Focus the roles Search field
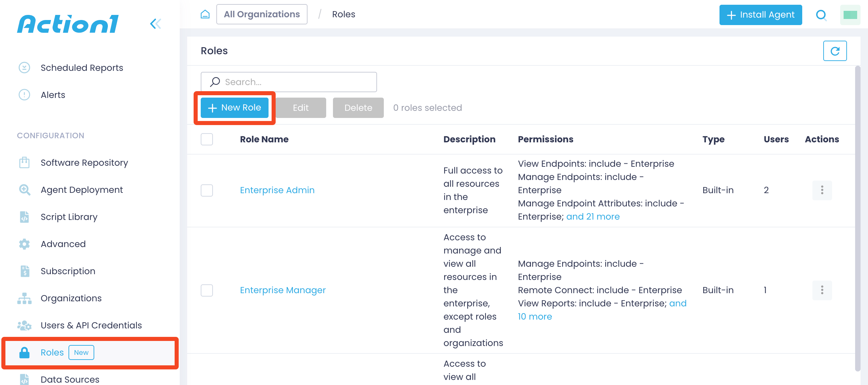The width and height of the screenshot is (868, 385). click(x=289, y=82)
